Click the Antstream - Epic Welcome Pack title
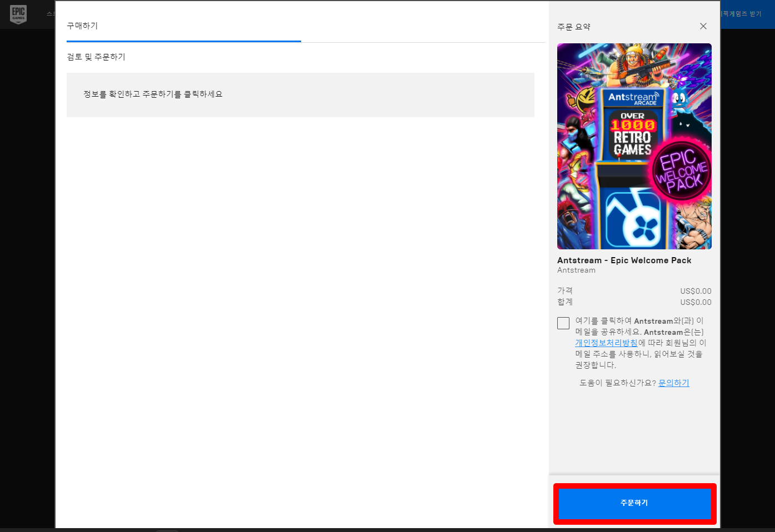This screenshot has height=532, width=775. click(x=624, y=260)
